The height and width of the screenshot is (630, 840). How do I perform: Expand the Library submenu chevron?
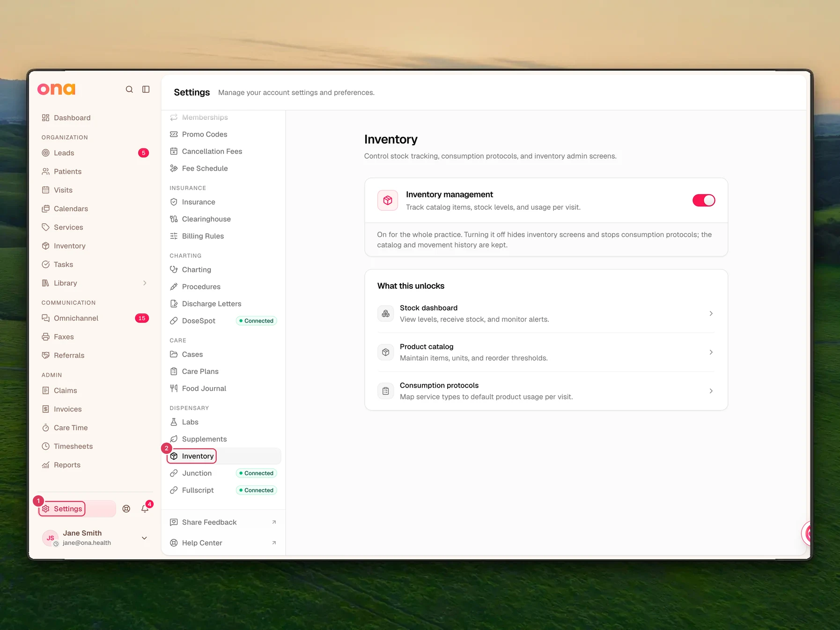tap(145, 283)
